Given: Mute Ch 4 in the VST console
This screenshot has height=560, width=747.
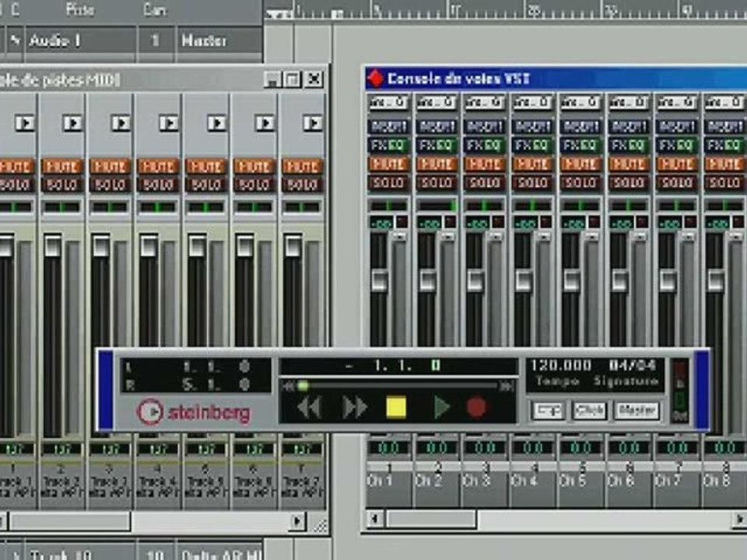Looking at the screenshot, I should point(532,164).
